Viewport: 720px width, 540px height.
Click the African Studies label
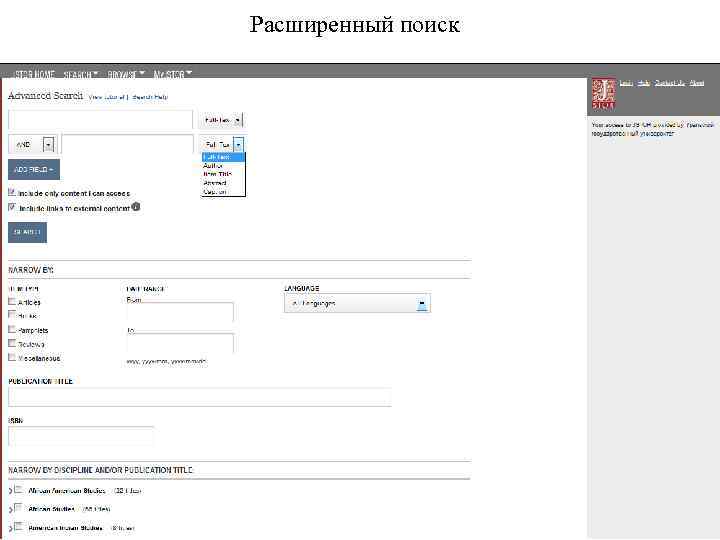51,509
